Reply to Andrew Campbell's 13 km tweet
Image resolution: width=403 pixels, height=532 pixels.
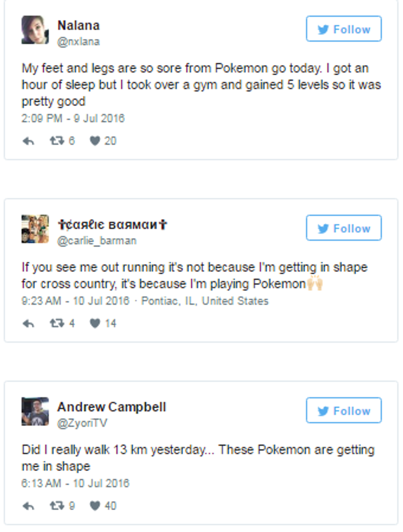coord(28,506)
